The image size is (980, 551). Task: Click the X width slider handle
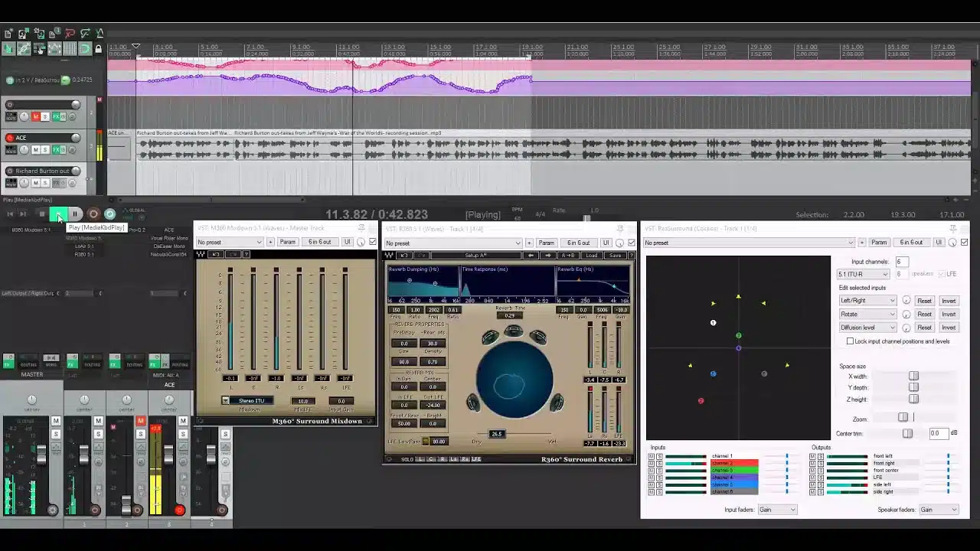(x=913, y=376)
